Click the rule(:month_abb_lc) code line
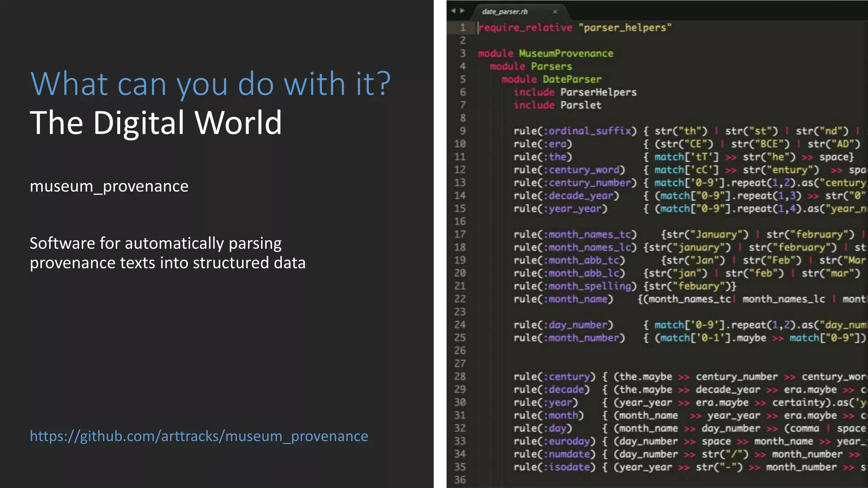 point(687,273)
